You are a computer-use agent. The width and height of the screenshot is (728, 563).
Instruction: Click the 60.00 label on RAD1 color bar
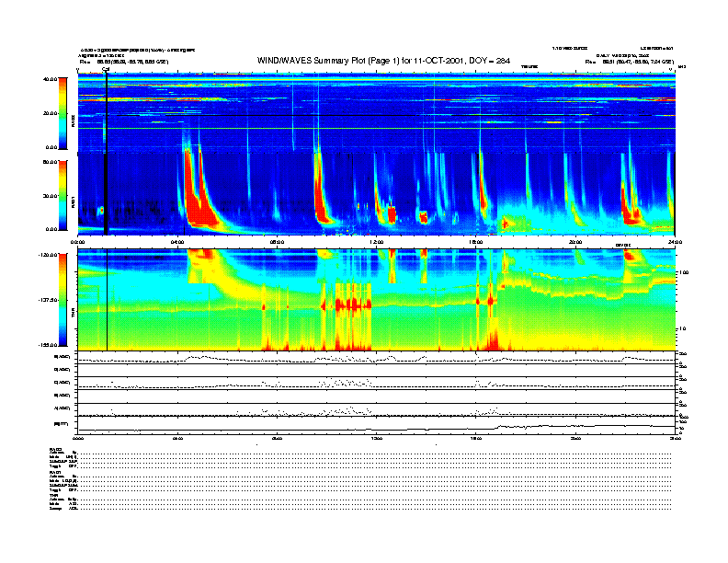50,162
